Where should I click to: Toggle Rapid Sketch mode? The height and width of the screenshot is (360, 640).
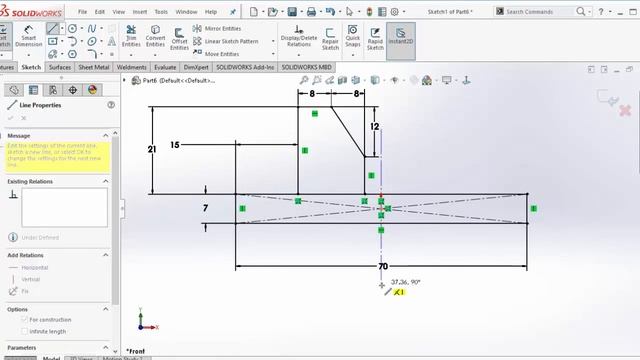point(375,39)
